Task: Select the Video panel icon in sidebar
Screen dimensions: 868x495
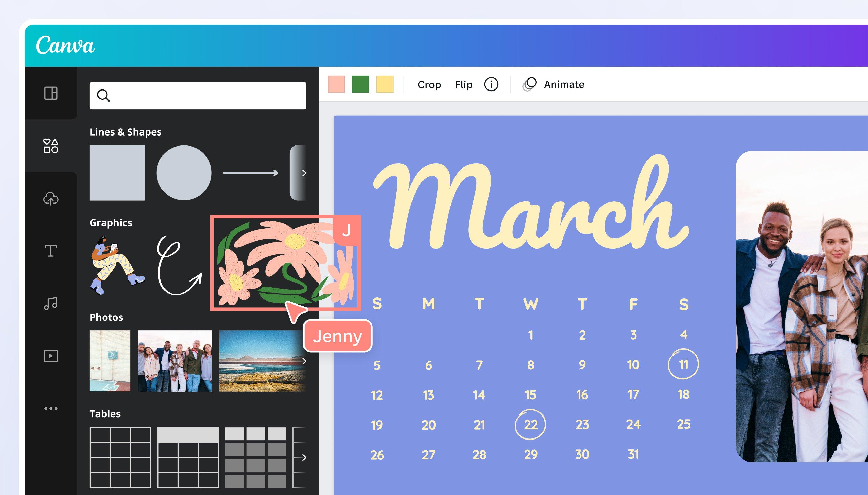Action: (x=51, y=356)
